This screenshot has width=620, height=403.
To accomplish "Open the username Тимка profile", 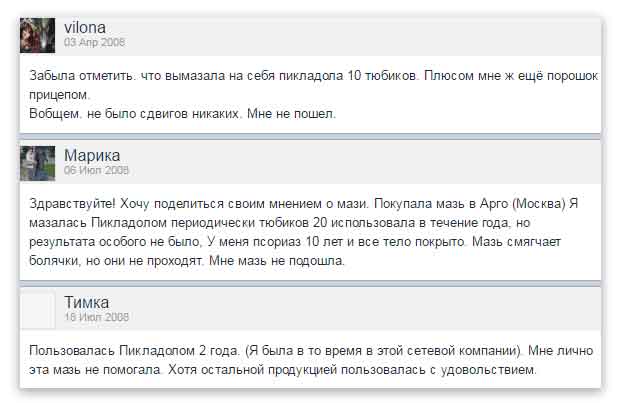I will click(x=86, y=303).
